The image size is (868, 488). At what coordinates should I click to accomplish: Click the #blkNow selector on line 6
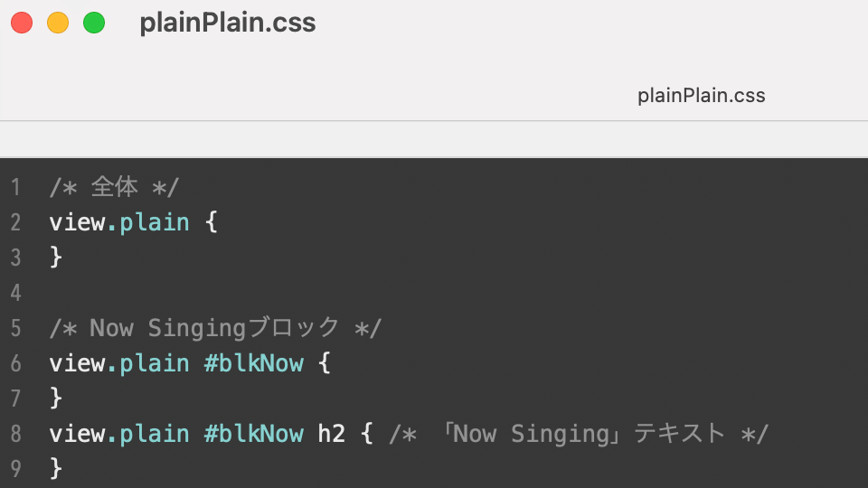254,363
